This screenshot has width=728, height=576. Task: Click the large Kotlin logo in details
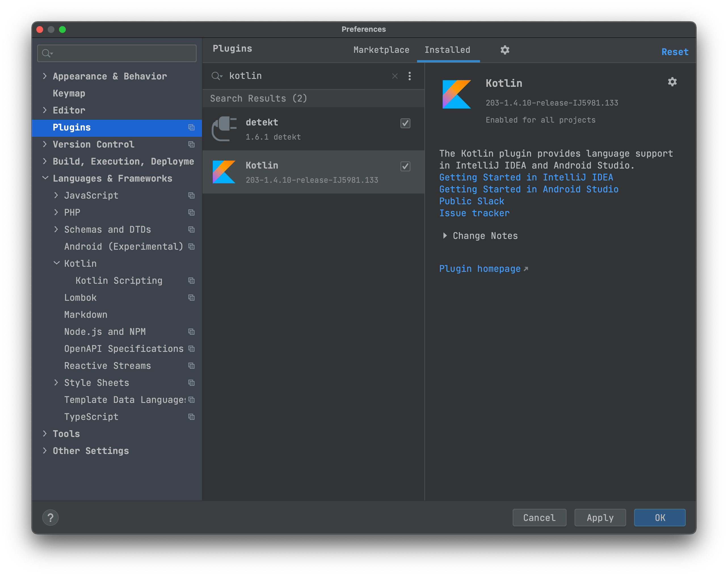(456, 94)
